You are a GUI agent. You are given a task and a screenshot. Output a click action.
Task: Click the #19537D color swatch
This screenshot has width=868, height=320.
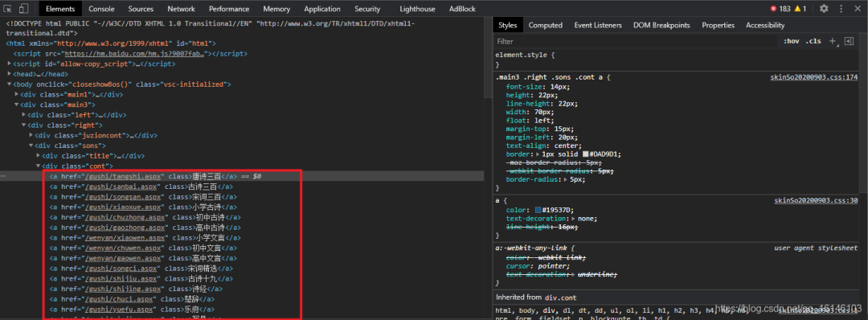click(x=538, y=211)
